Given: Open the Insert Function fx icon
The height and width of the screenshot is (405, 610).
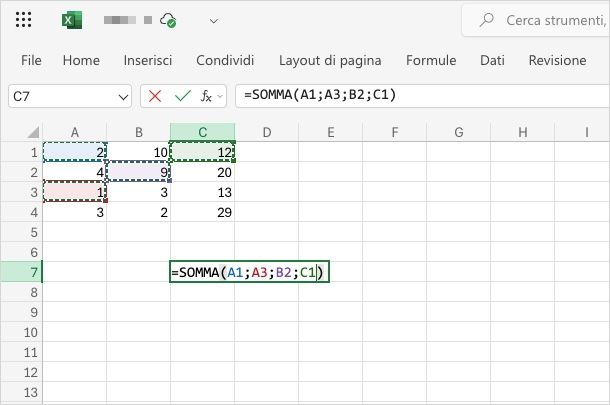Looking at the screenshot, I should (x=206, y=96).
